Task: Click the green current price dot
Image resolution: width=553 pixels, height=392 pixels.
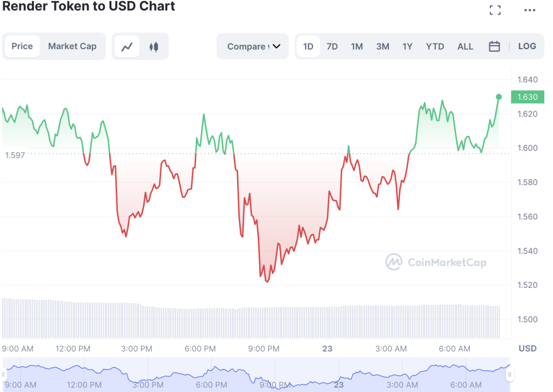Action: coord(498,97)
